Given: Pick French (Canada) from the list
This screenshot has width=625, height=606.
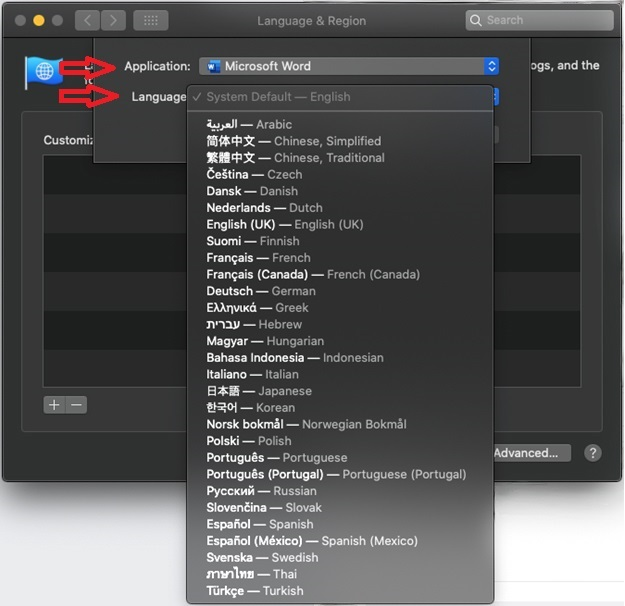Looking at the screenshot, I should pos(313,274).
